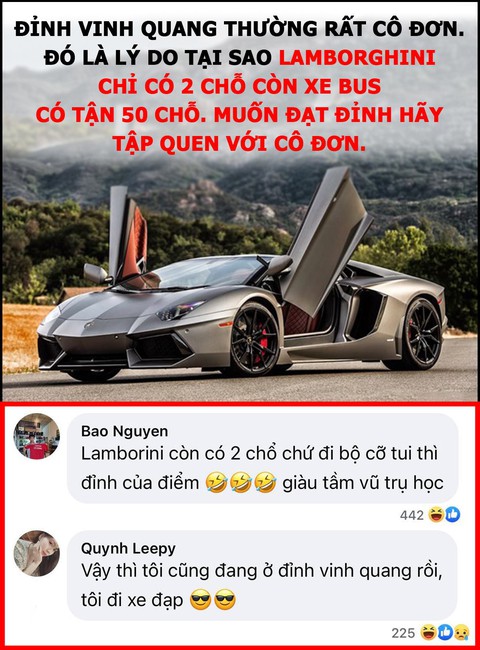The width and height of the screenshot is (480, 650).
Task: Click the laughing reaction on Quynh Leepy's comment
Action: 428,632
